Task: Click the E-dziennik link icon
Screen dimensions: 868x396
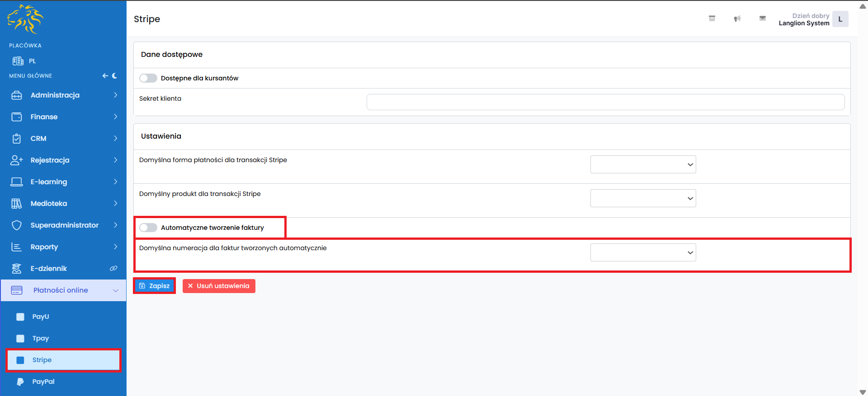Action: [113, 268]
